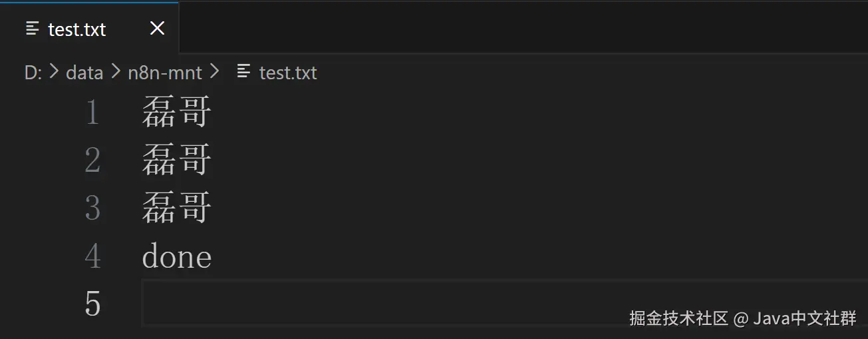Screen dimensions: 868x339
Task: Click the file icon in the breadcrumb bar
Action: coord(244,71)
